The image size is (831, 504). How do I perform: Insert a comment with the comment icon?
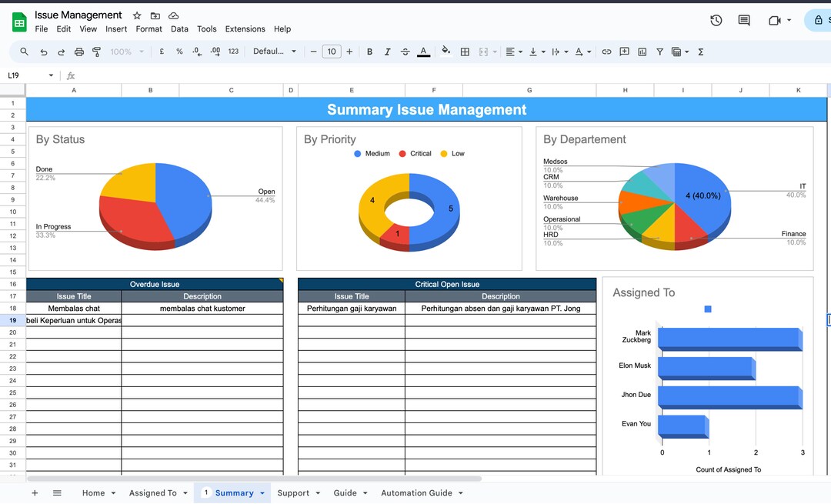625,52
